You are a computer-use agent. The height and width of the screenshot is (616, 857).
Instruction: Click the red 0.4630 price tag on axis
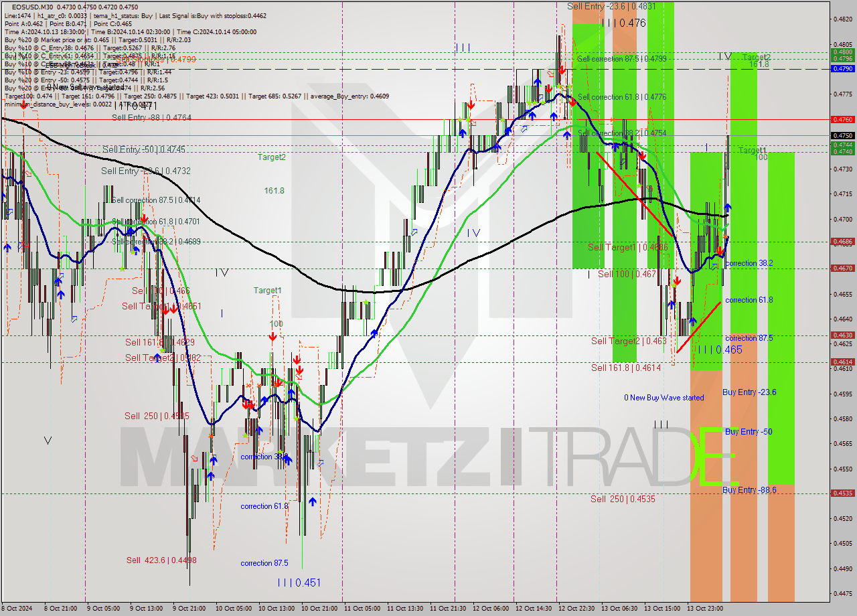(x=842, y=335)
